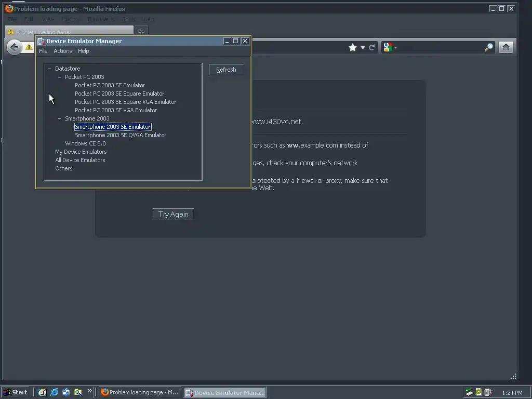Open the Start menu
The height and width of the screenshot is (399, 532).
pyautogui.click(x=16, y=393)
